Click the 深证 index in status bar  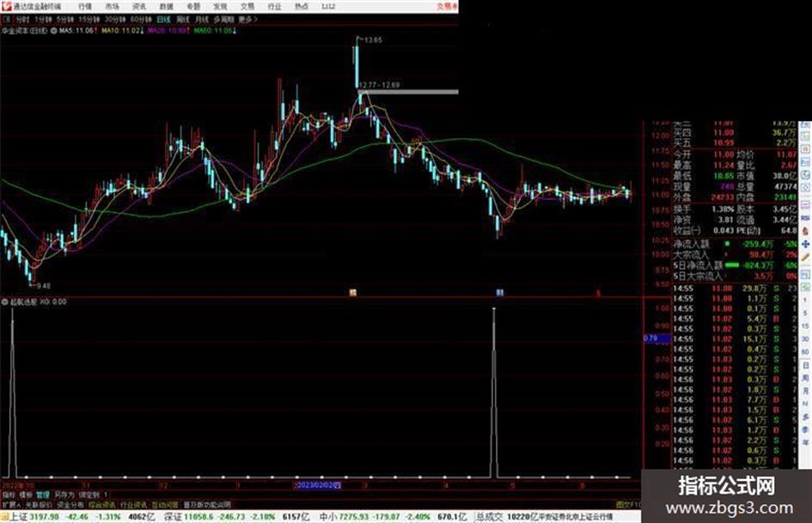[x=173, y=517]
